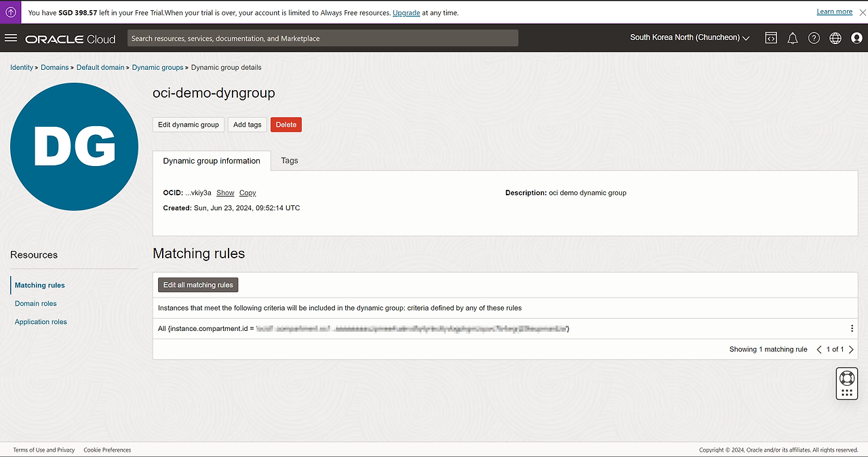The height and width of the screenshot is (457, 868).
Task: Expand South Korea North region selector
Action: [690, 38]
